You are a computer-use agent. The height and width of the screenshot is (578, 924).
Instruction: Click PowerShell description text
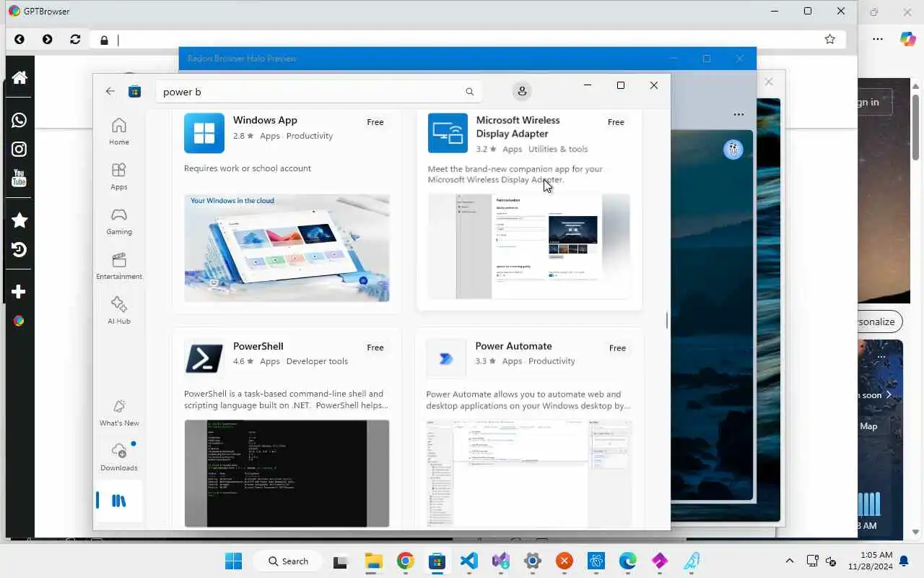(x=287, y=400)
